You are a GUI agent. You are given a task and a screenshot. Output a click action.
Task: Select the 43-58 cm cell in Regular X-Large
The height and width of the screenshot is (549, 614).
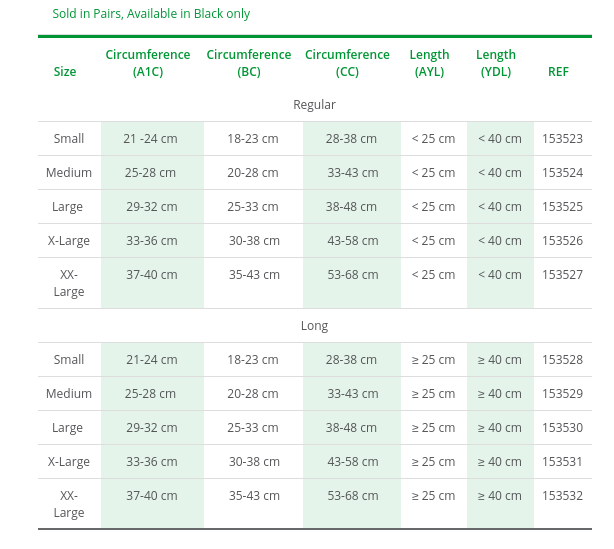pos(353,241)
